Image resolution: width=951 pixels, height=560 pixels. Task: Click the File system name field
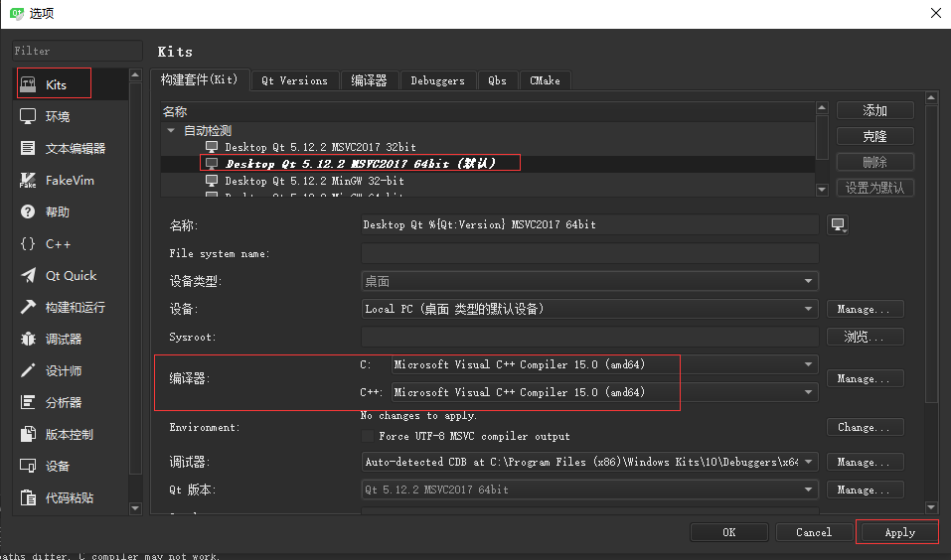click(x=589, y=253)
